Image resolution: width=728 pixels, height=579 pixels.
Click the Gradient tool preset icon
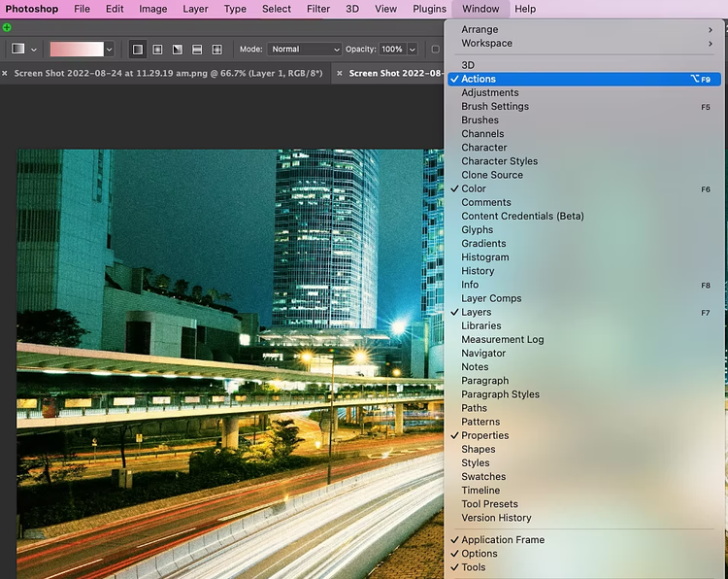coord(18,49)
